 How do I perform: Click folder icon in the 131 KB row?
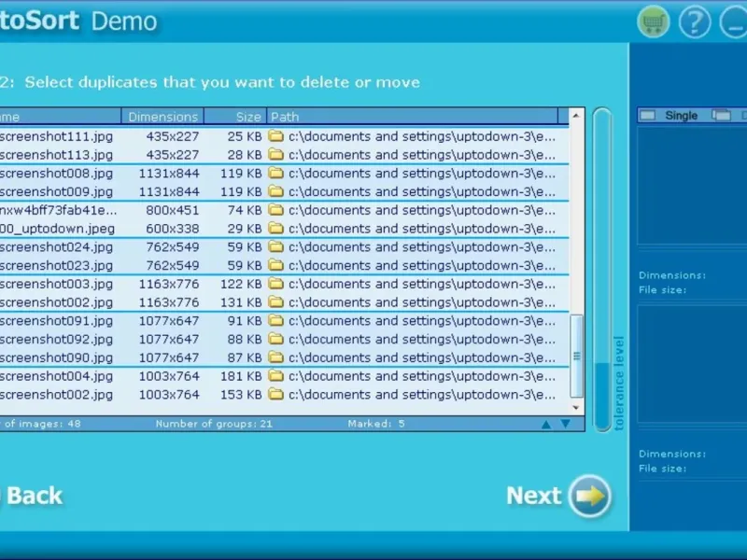(x=275, y=302)
